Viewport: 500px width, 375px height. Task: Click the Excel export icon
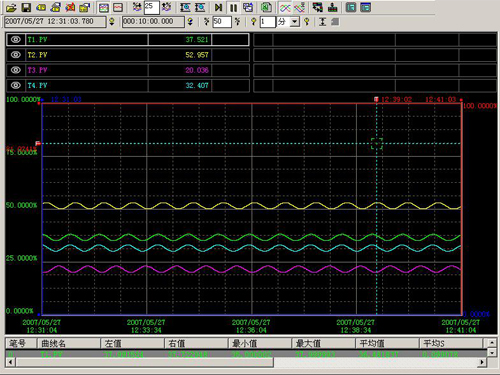click(266, 7)
